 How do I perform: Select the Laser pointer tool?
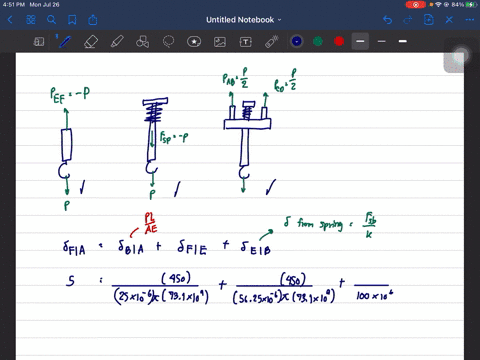(x=272, y=42)
